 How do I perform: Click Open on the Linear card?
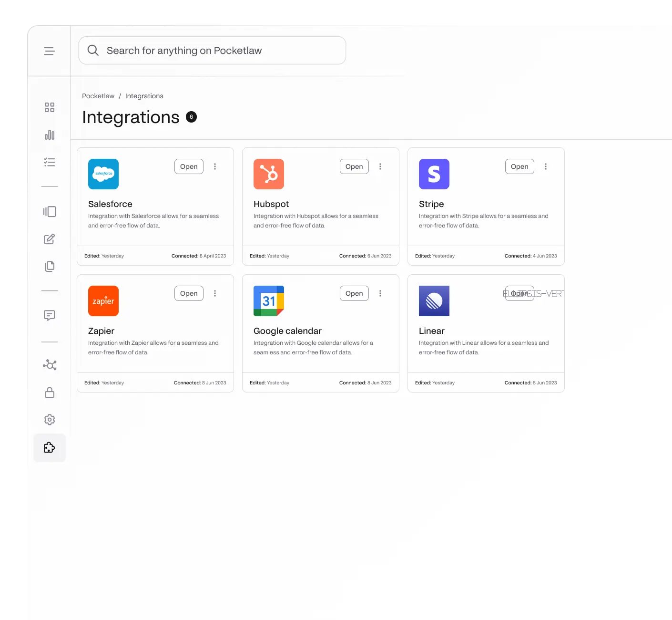click(x=519, y=293)
